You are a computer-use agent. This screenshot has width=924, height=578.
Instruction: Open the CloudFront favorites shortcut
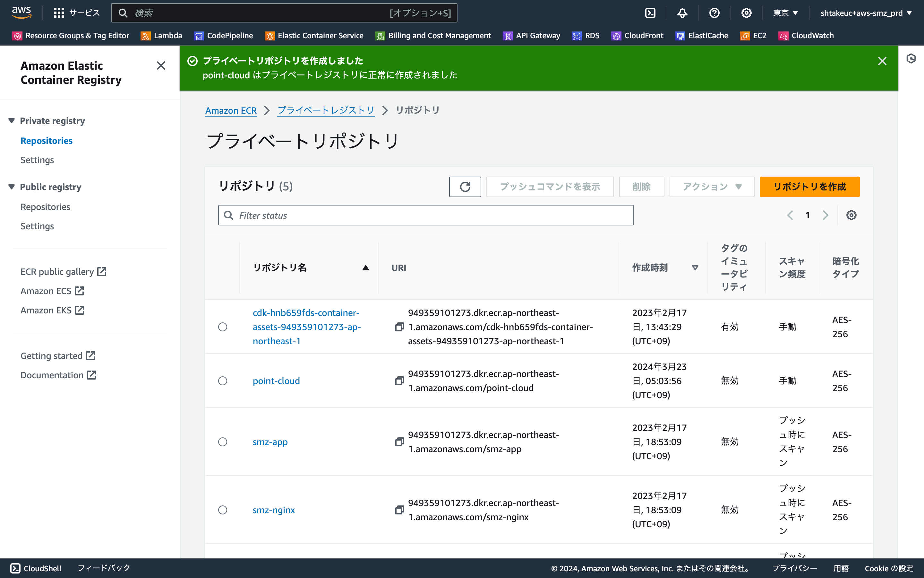pos(637,36)
